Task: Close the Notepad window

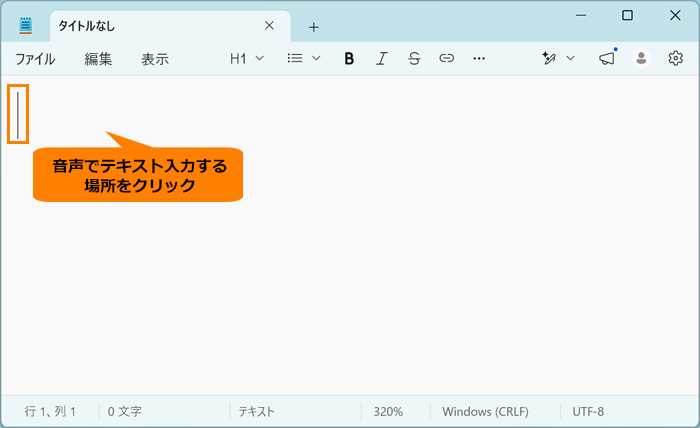Action: 675,15
